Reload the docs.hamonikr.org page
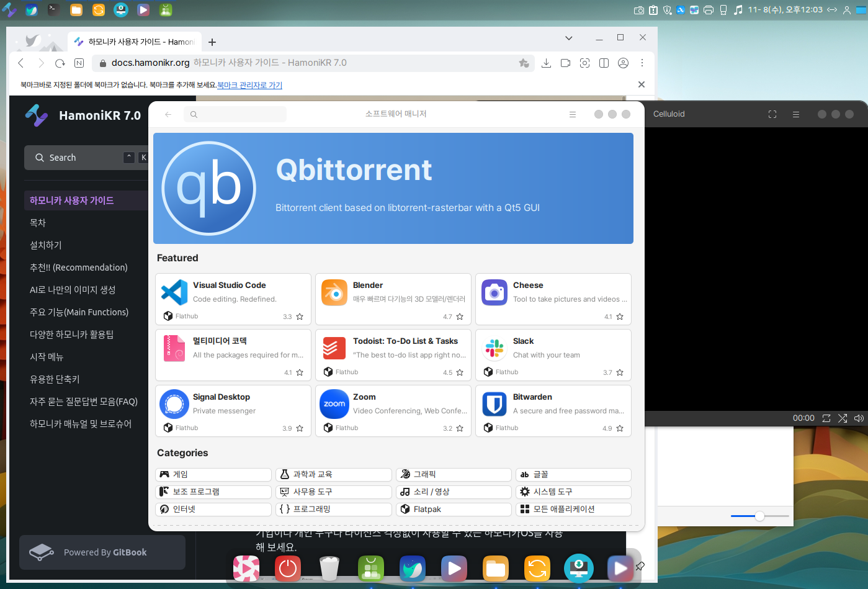Screen dimensions: 868x589 (60, 63)
